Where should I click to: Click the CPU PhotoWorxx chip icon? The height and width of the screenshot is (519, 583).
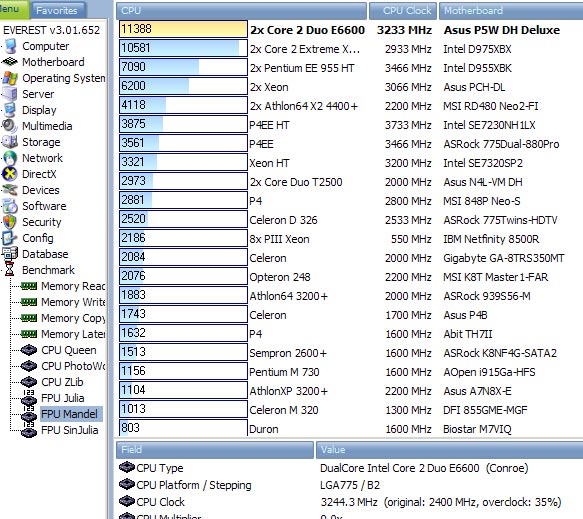click(x=29, y=366)
